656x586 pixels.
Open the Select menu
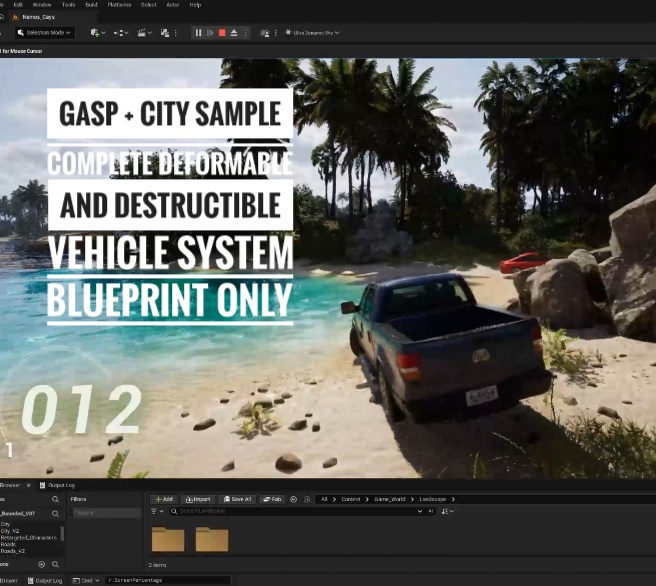click(x=149, y=5)
